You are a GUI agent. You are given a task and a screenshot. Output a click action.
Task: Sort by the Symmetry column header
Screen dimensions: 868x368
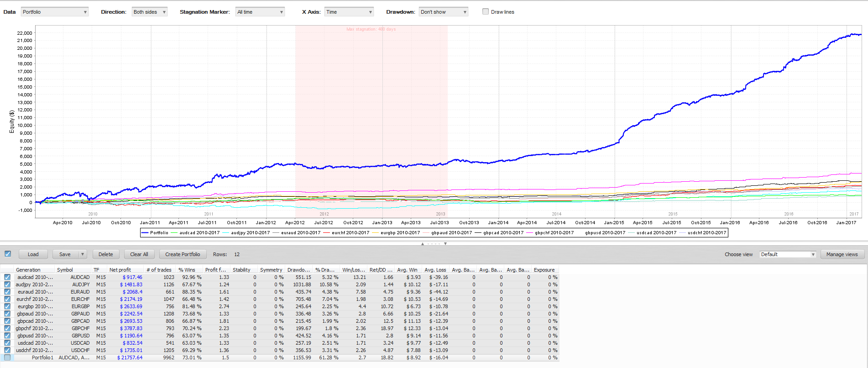(272, 270)
